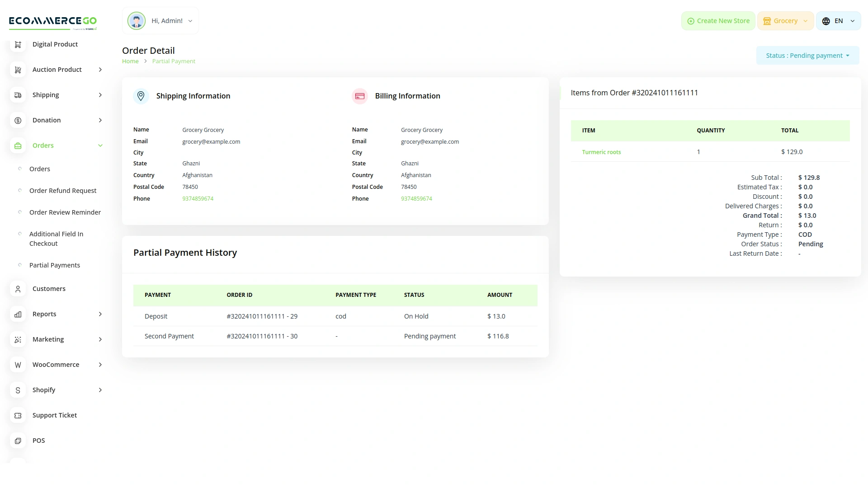Click the Turmeric roots item link
Image resolution: width=868 pixels, height=488 pixels.
point(601,152)
